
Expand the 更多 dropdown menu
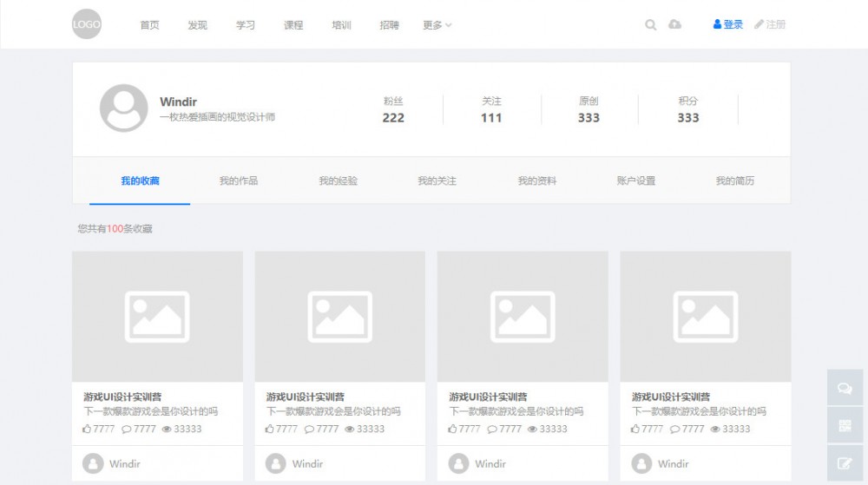click(437, 25)
